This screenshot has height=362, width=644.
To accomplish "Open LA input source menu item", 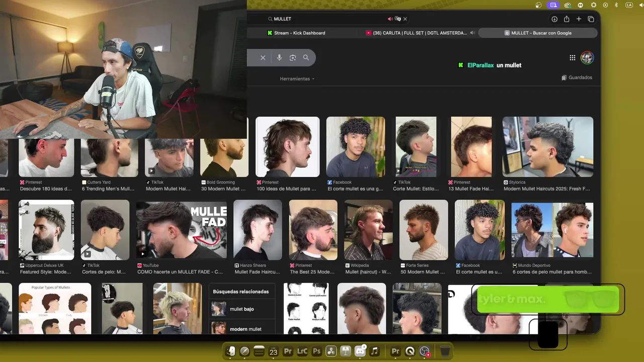I will 629,5.
